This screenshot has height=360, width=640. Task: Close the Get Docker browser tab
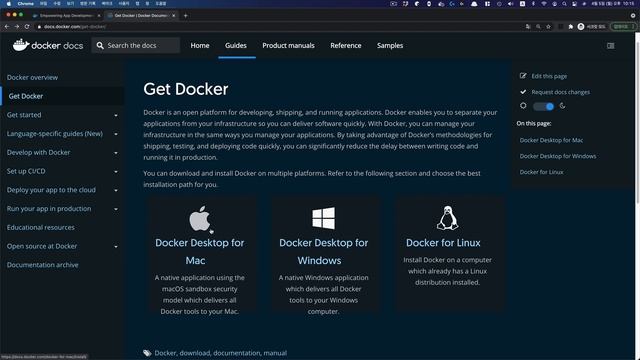pyautogui.click(x=174, y=16)
